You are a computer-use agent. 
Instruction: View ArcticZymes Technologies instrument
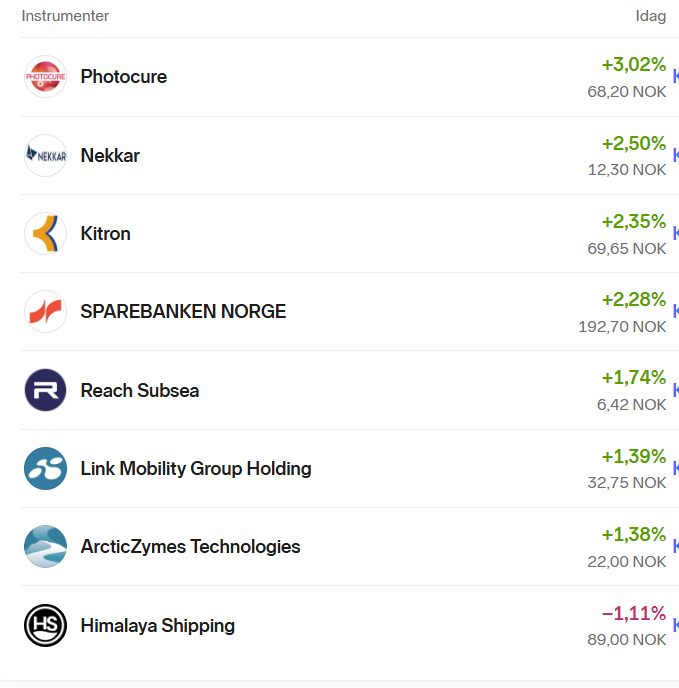tap(190, 546)
